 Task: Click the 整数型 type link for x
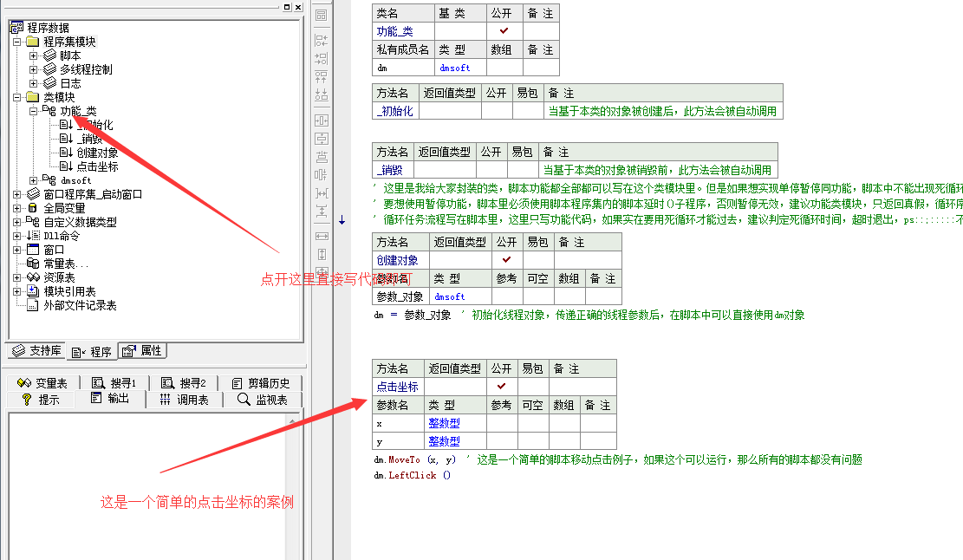pyautogui.click(x=444, y=423)
